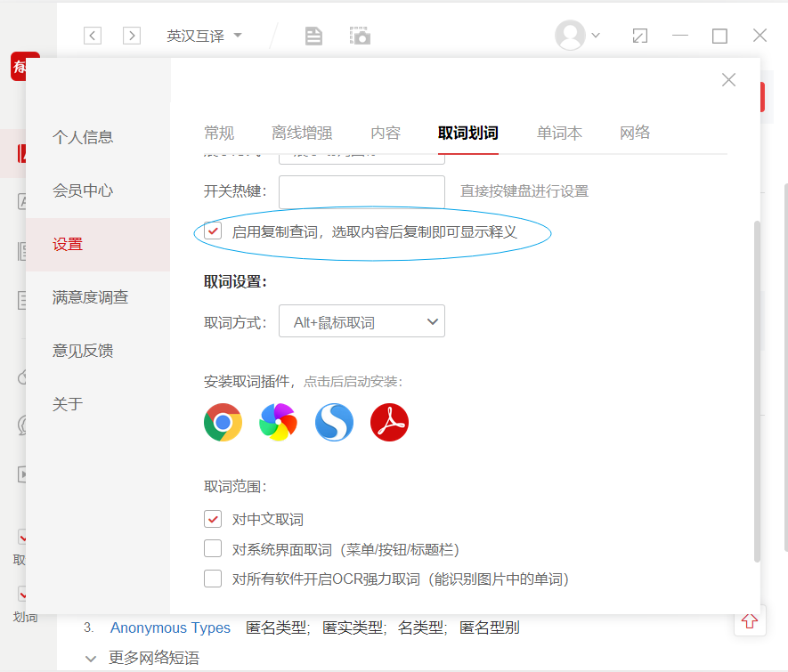
Task: Maximize the Youdao dictionary main window
Action: [719, 36]
